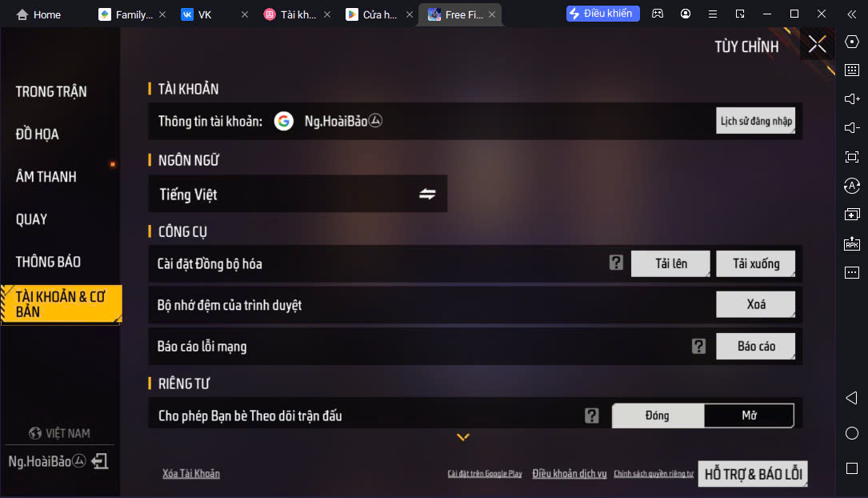This screenshot has height=498, width=868.
Task: Click help icon for Báo cáo lỗi mạng
Action: pos(698,346)
